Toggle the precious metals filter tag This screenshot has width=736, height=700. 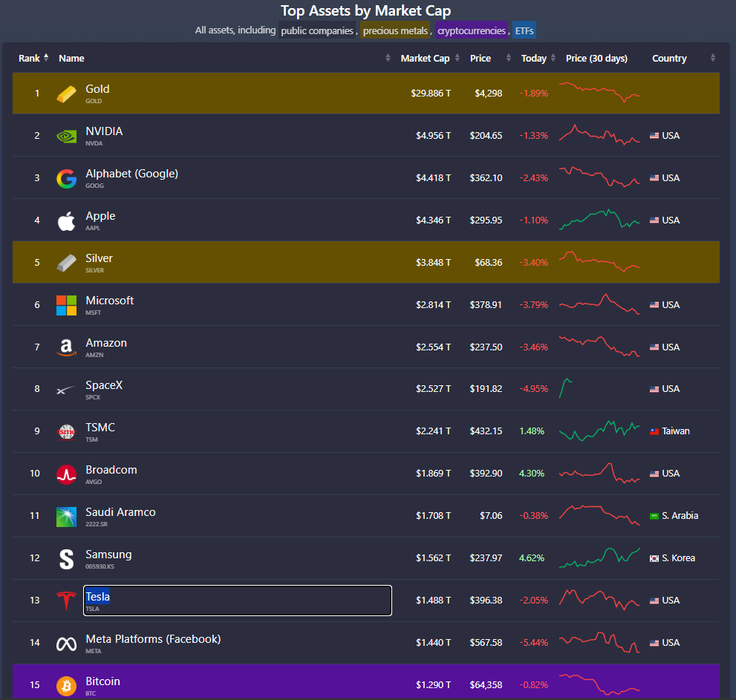tap(395, 30)
